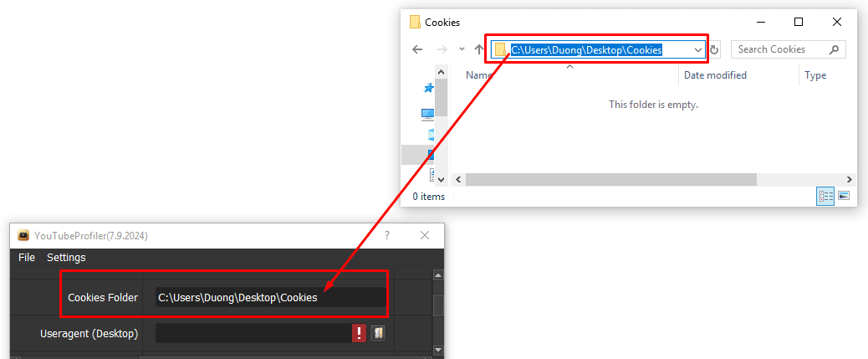868x359 pixels.
Task: Select This PC monitor icon in navigation pane
Action: click(427, 114)
